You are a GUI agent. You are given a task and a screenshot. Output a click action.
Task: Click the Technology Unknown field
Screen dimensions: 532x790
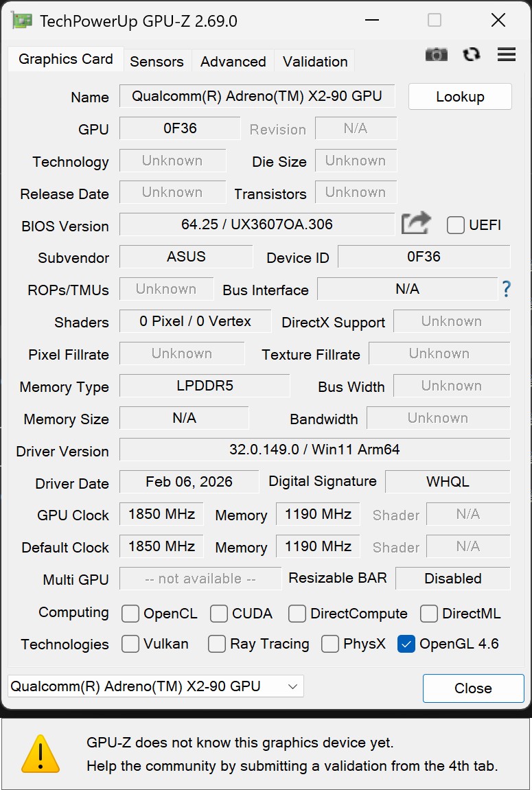172,161
